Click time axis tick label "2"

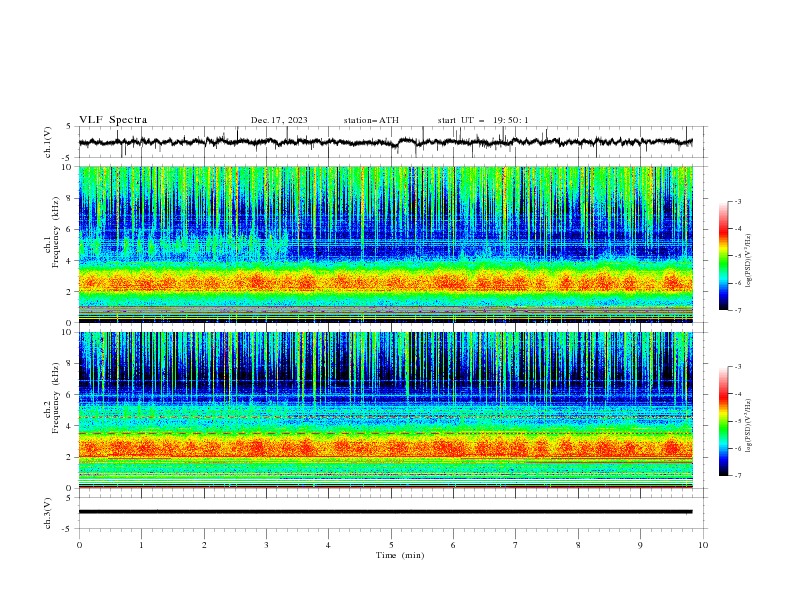pos(204,545)
